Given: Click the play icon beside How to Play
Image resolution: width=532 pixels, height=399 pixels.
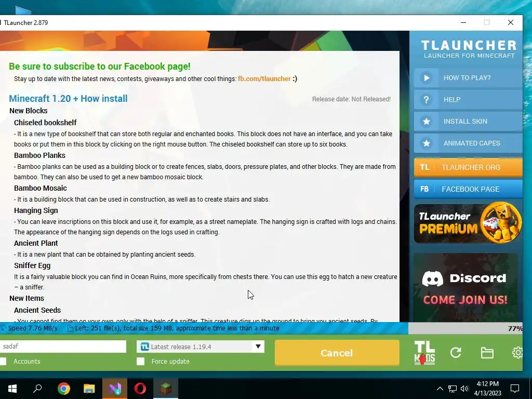Looking at the screenshot, I should coord(427,78).
